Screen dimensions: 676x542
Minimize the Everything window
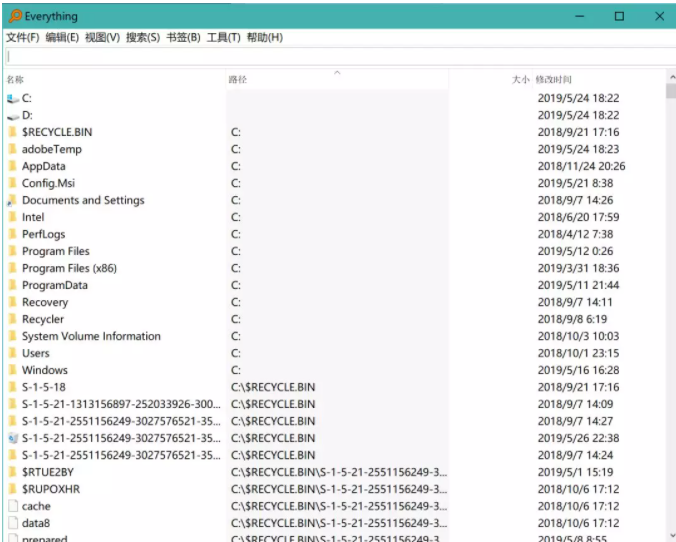pyautogui.click(x=580, y=16)
